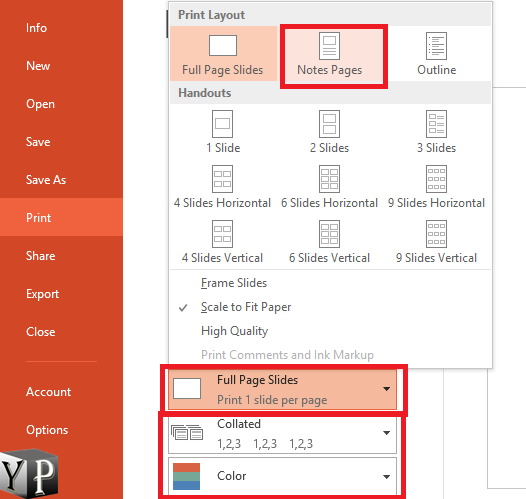The image size is (526, 499).
Task: Click Save in the sidebar
Action: [61, 142]
